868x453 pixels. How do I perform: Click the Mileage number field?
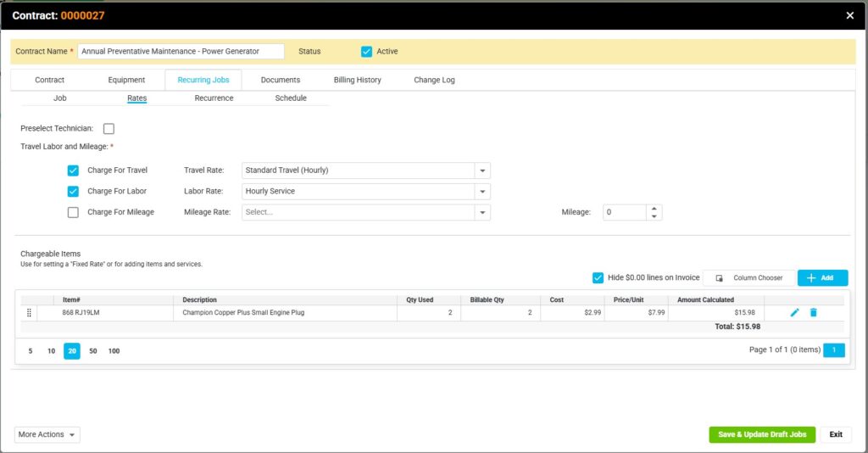point(625,212)
